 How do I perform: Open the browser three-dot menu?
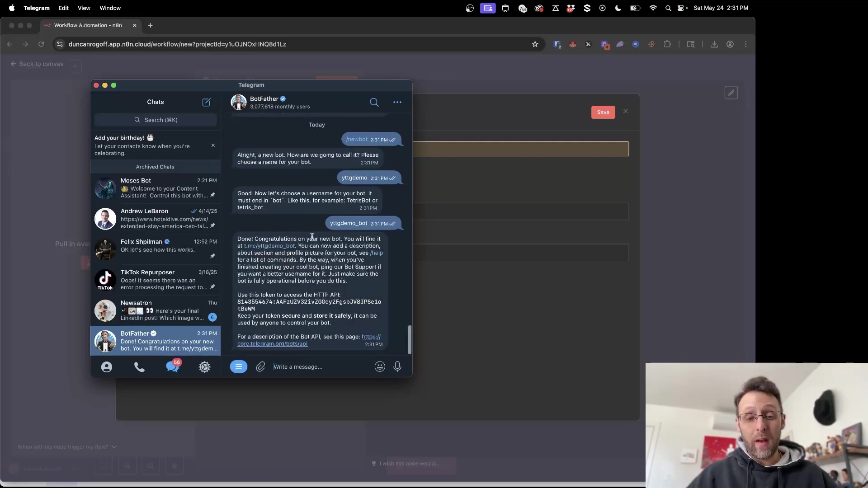pyautogui.click(x=746, y=44)
